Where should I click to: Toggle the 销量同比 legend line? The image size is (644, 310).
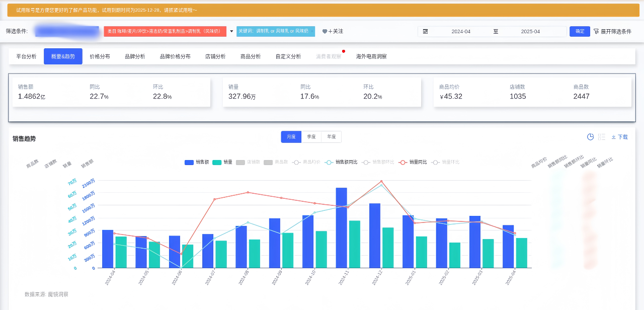click(x=413, y=162)
